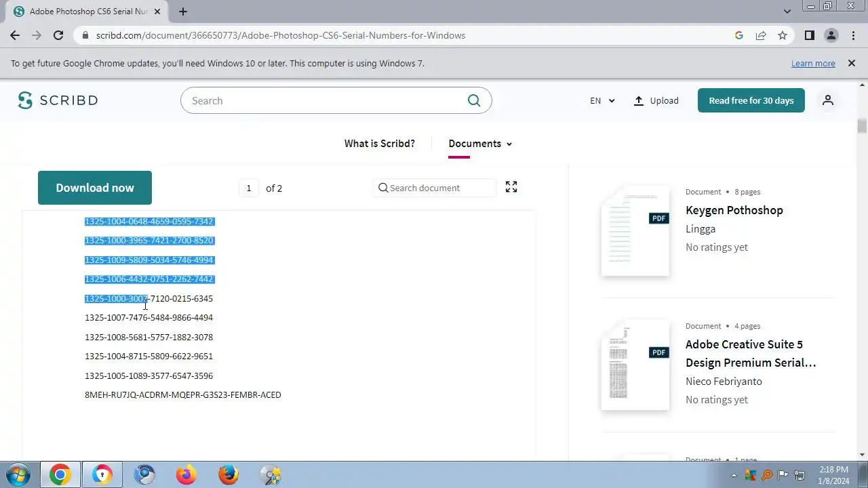The width and height of the screenshot is (868, 488).
Task: Expand the Documents menu
Action: pyautogui.click(x=480, y=144)
